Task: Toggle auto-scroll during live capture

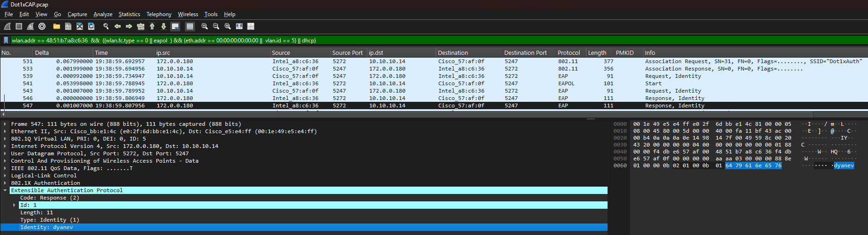Action: (175, 26)
